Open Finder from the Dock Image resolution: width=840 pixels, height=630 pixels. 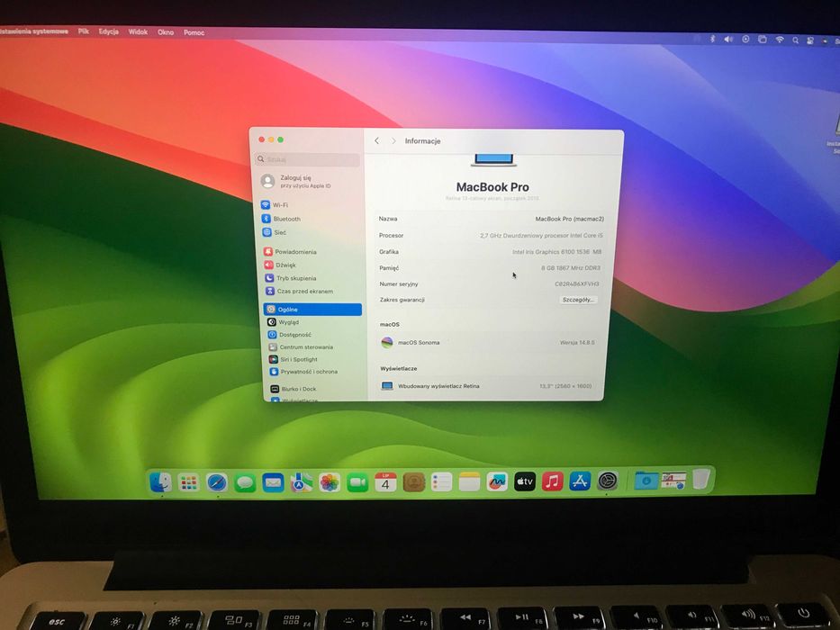pos(160,481)
